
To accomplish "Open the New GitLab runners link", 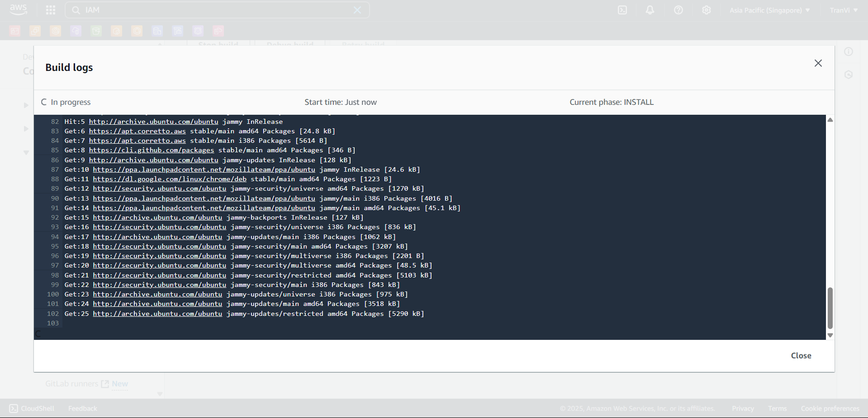I will click(x=119, y=384).
